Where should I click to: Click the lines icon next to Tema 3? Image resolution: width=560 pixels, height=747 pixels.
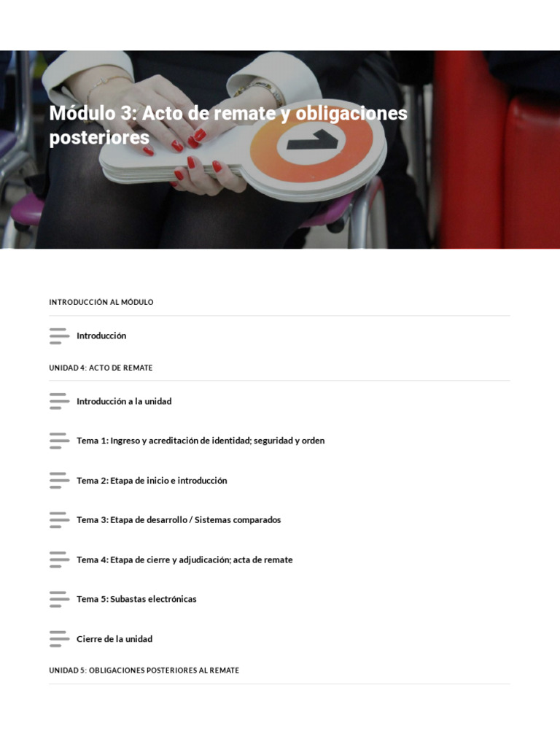59,519
